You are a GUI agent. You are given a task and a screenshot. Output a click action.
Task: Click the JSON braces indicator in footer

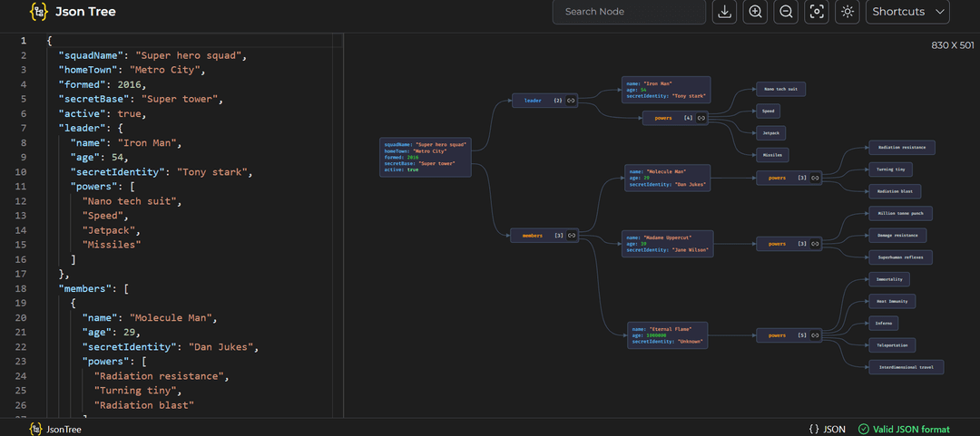[x=827, y=429]
